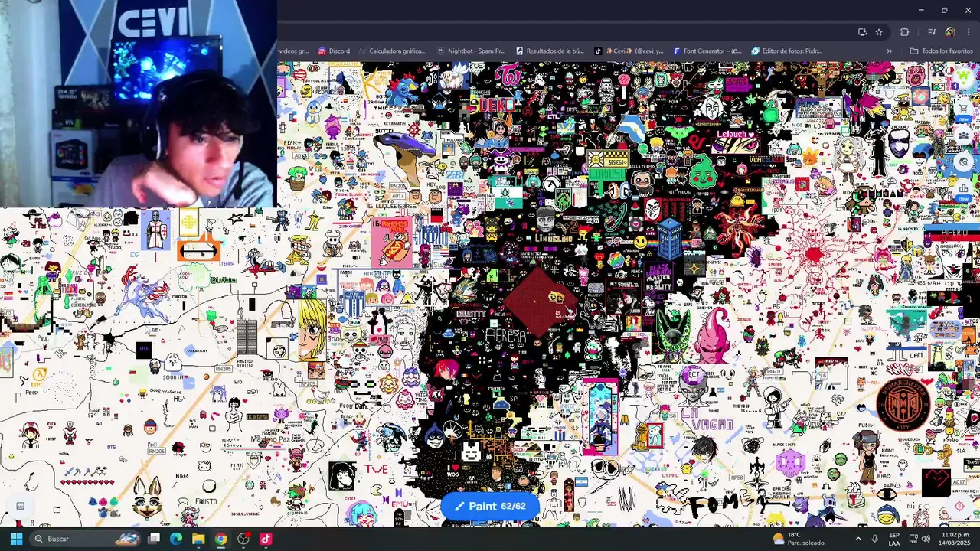Image resolution: width=980 pixels, height=551 pixels.
Task: Open the clock showing 11:02 p.m.
Action: tap(955, 539)
